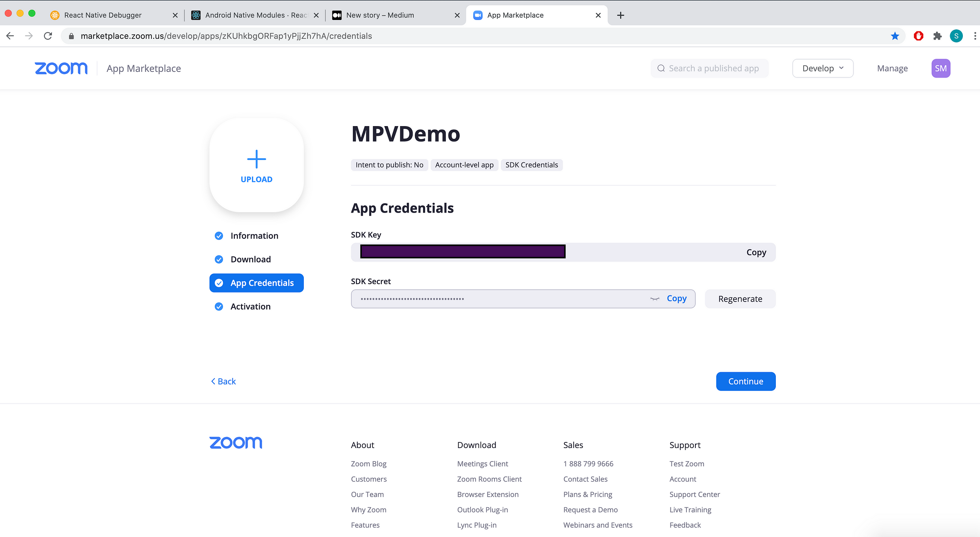980x537 pixels.
Task: Click the SDK Credentials tag
Action: tap(532, 165)
